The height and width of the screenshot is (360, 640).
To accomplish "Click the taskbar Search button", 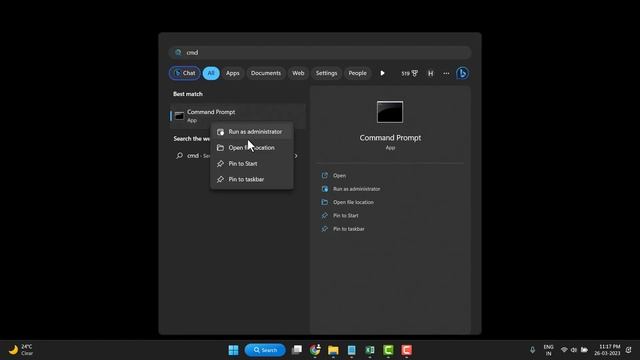I will point(265,350).
